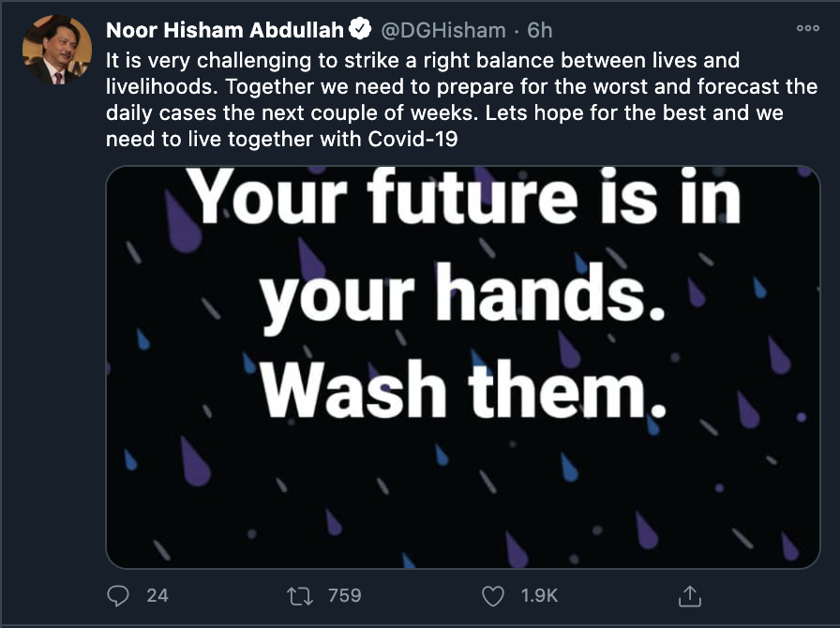This screenshot has height=628, width=840.
Task: Click the 1.9K likes count
Action: (540, 595)
